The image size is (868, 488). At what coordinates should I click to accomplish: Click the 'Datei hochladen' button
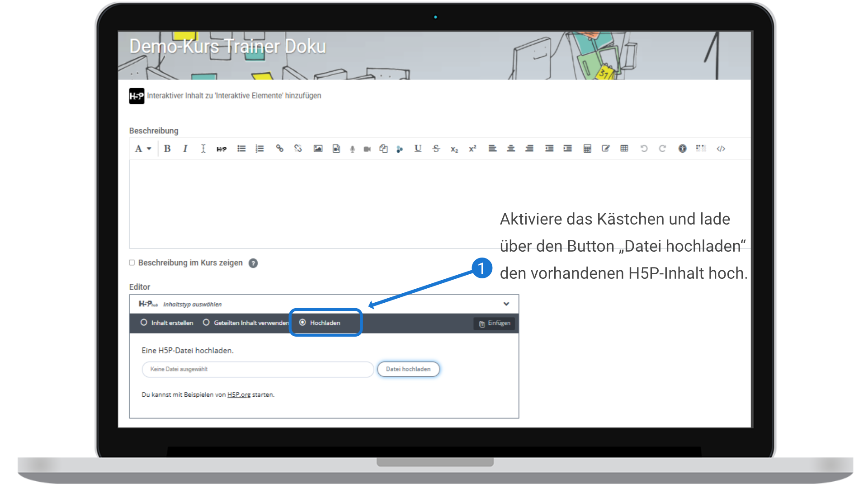tap(408, 369)
